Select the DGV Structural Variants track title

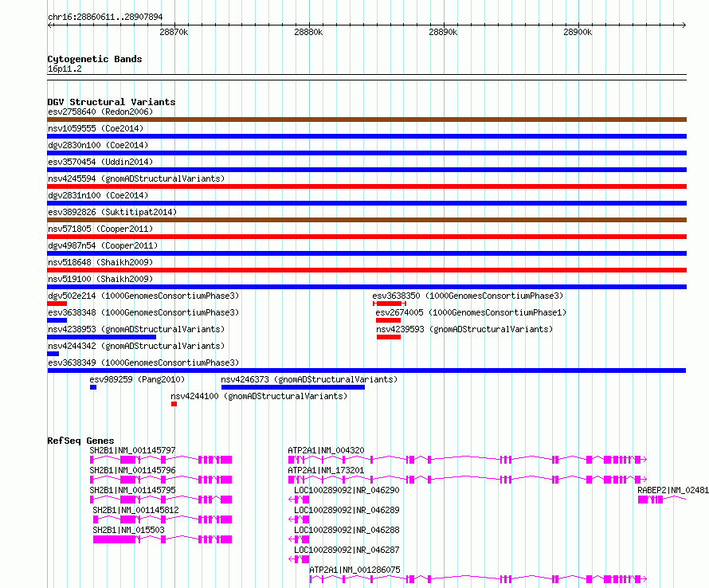[112, 102]
